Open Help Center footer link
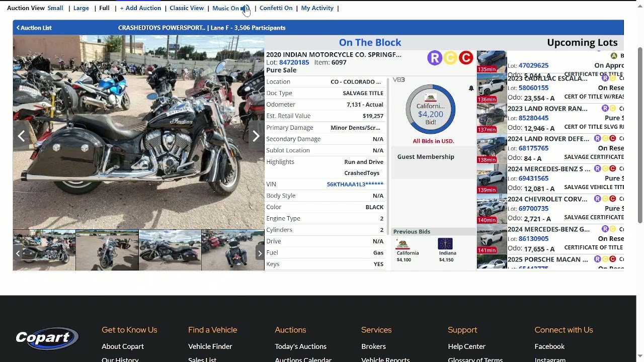 466,346
